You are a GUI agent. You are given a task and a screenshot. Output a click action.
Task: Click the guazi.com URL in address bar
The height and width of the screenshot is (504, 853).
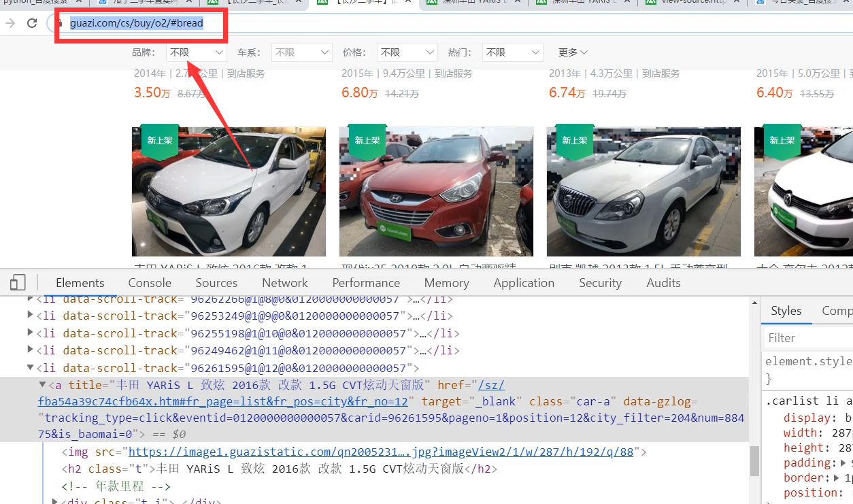136,23
